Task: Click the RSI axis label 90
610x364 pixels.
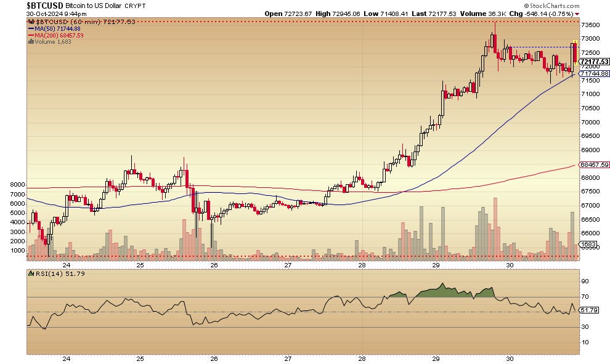Action: (585, 281)
